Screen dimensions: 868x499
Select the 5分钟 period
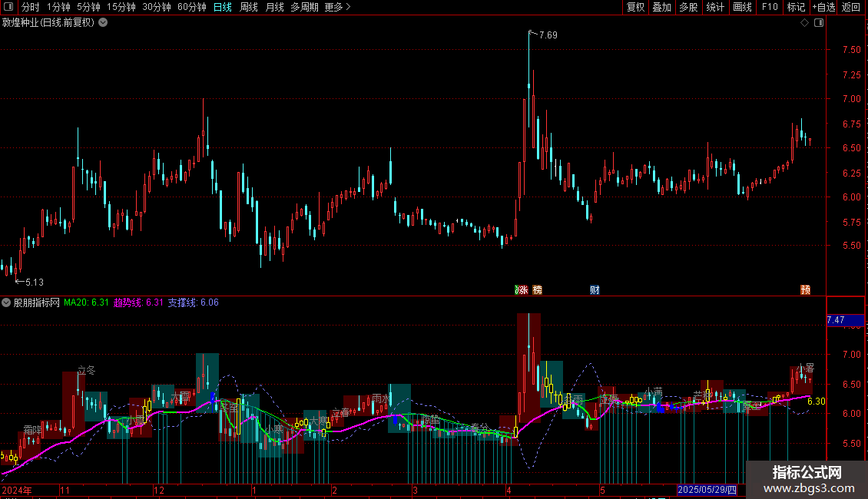[88, 7]
